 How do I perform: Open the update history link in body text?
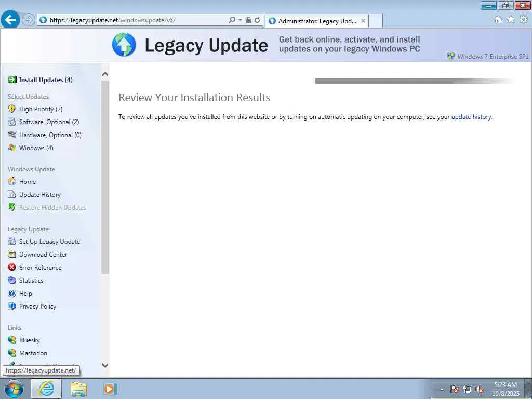click(x=471, y=117)
